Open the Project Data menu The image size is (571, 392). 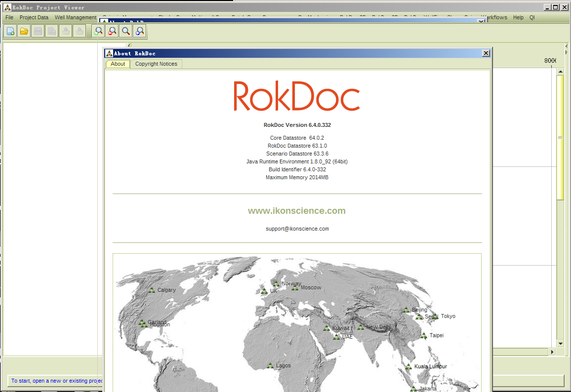34,17
